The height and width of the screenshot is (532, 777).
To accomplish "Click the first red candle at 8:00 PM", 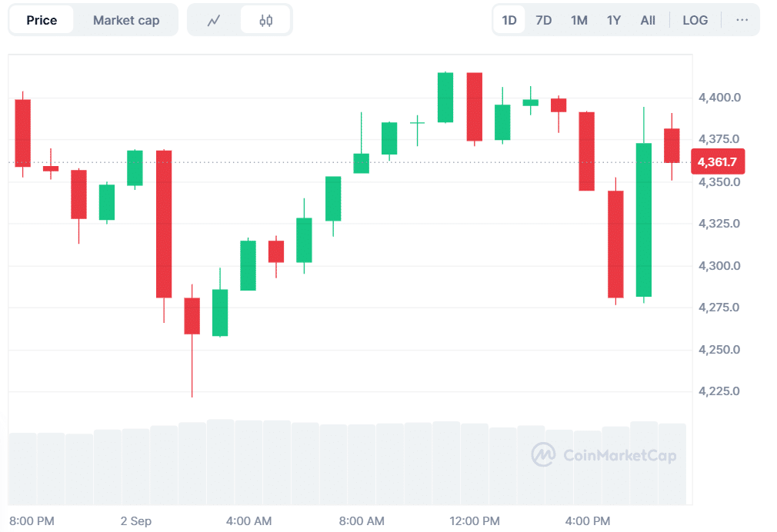I will [x=22, y=132].
